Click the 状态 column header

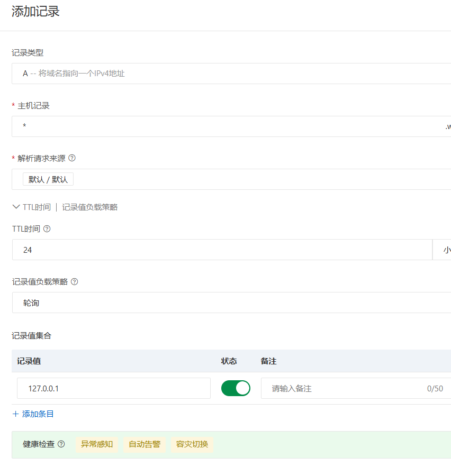point(229,361)
